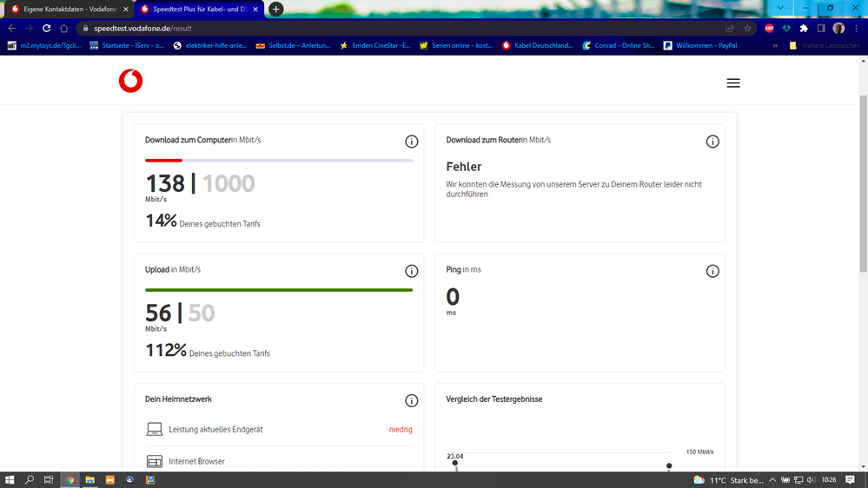View site security lock info
Viewport: 868px width, 488px height.
click(85, 28)
